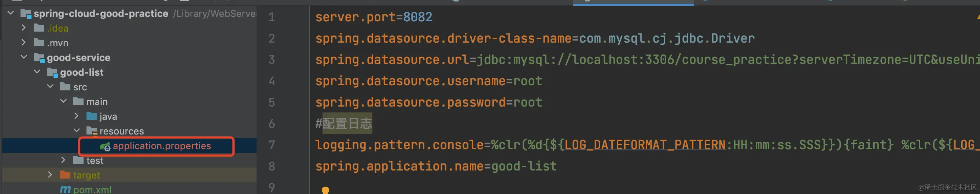Click the src folder icon

click(x=65, y=86)
